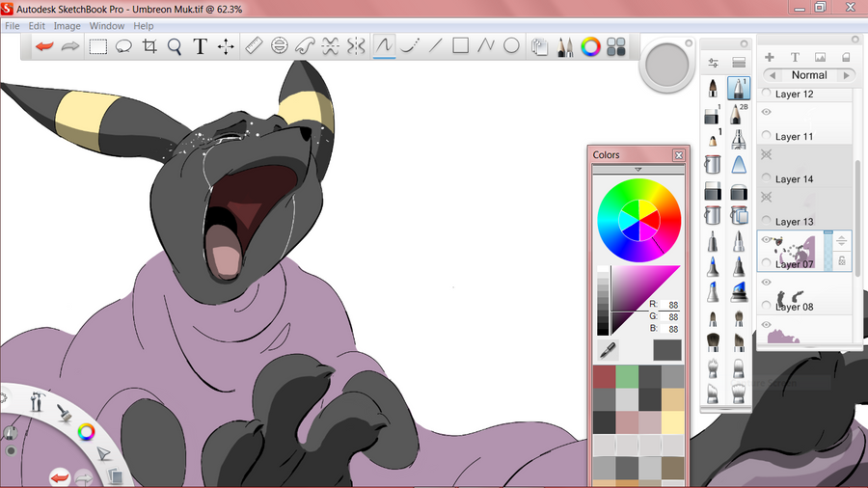Toggle vertical Symmetry Y tool
The width and height of the screenshot is (868, 488).
tap(356, 46)
